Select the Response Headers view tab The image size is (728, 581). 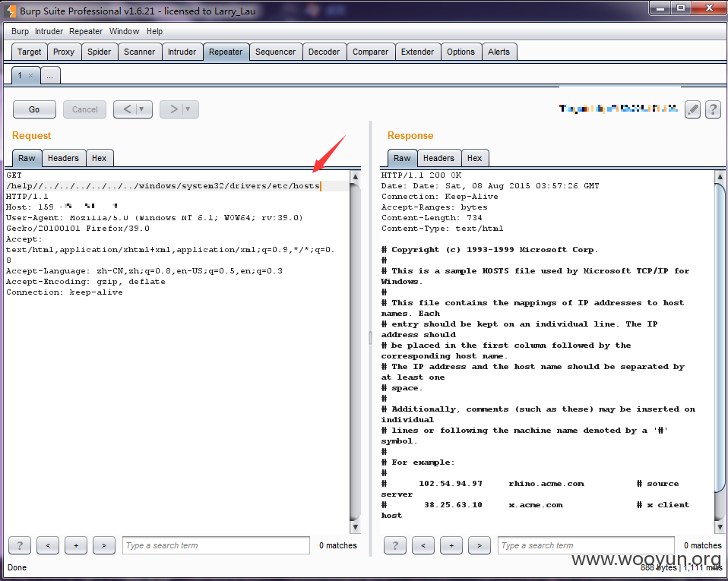coord(438,158)
